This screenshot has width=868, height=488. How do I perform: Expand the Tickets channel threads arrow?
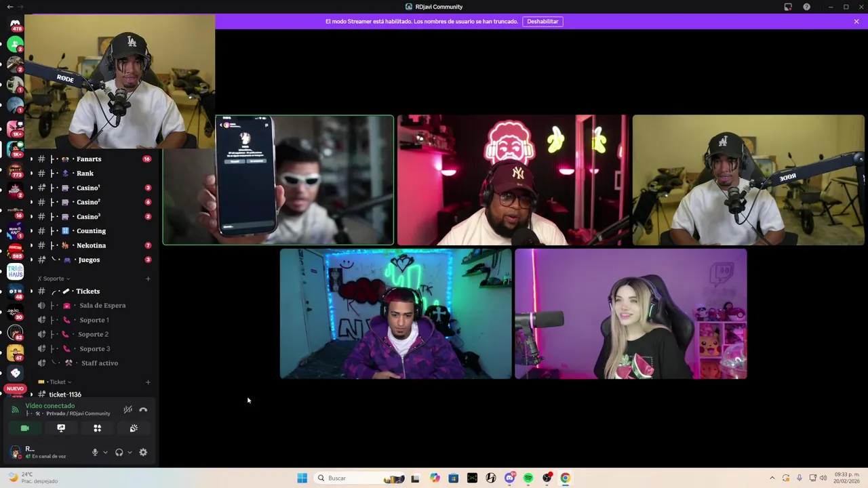point(31,291)
